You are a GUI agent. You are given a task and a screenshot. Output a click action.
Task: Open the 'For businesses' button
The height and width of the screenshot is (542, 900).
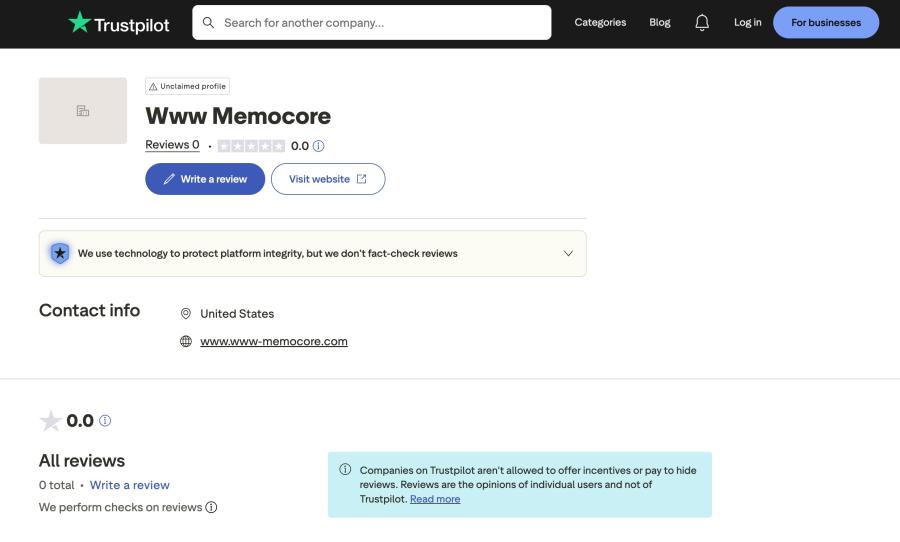click(x=826, y=22)
